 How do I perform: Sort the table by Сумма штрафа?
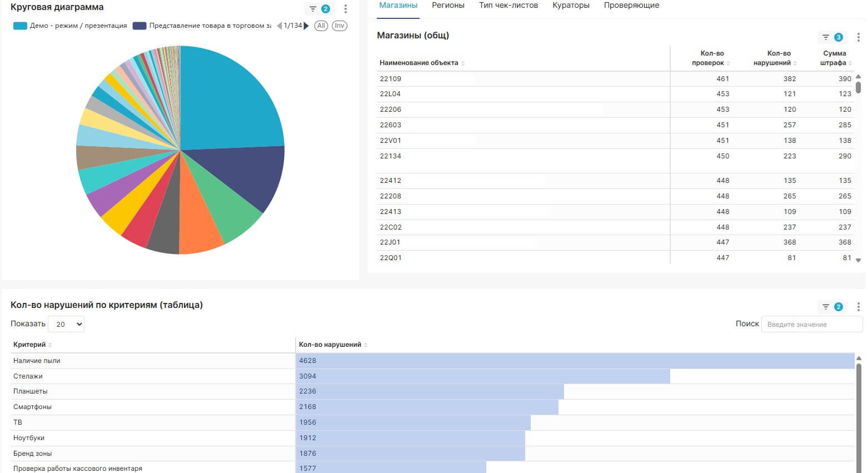pos(834,58)
